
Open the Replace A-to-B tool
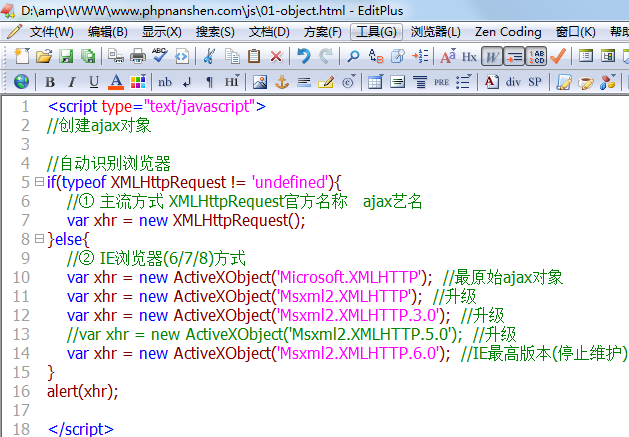click(376, 57)
